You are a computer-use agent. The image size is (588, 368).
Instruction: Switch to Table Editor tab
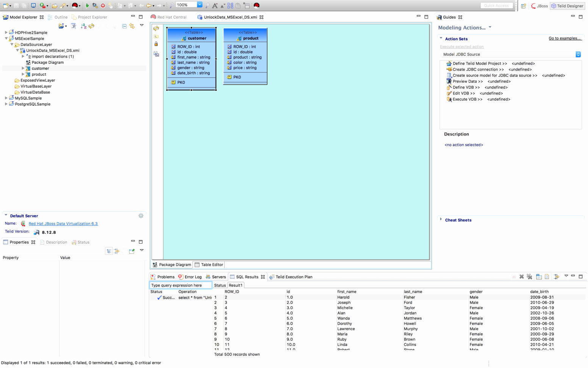(x=209, y=265)
